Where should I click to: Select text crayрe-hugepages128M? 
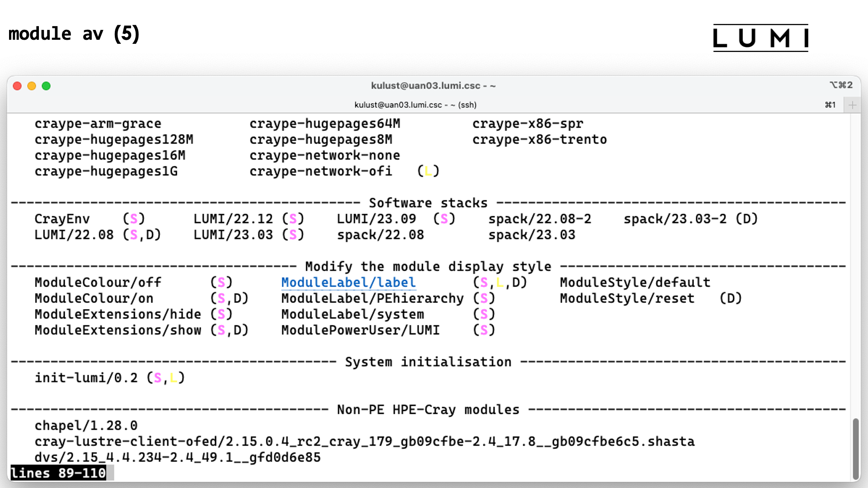[x=114, y=139]
